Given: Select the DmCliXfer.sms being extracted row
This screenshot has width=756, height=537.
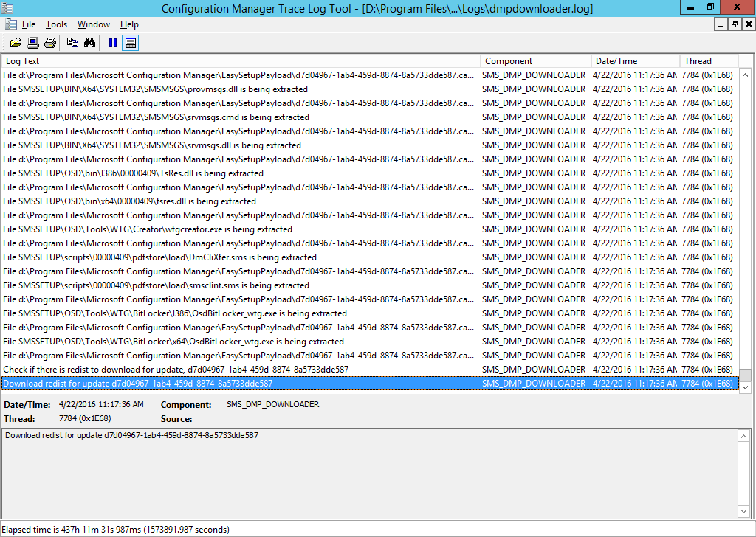Looking at the screenshot, I should coord(371,257).
